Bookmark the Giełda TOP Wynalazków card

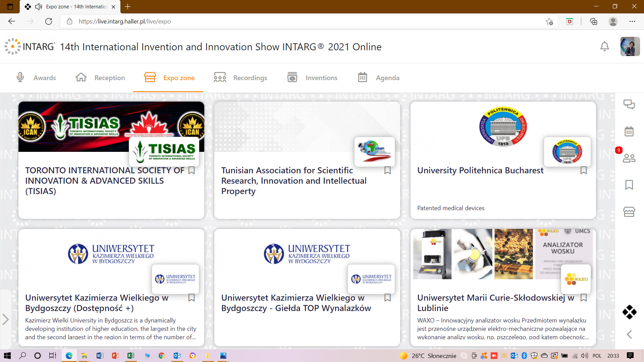click(387, 298)
